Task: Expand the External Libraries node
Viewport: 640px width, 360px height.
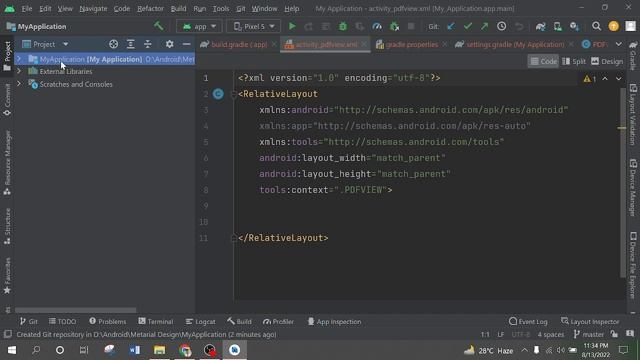Action: tap(19, 71)
